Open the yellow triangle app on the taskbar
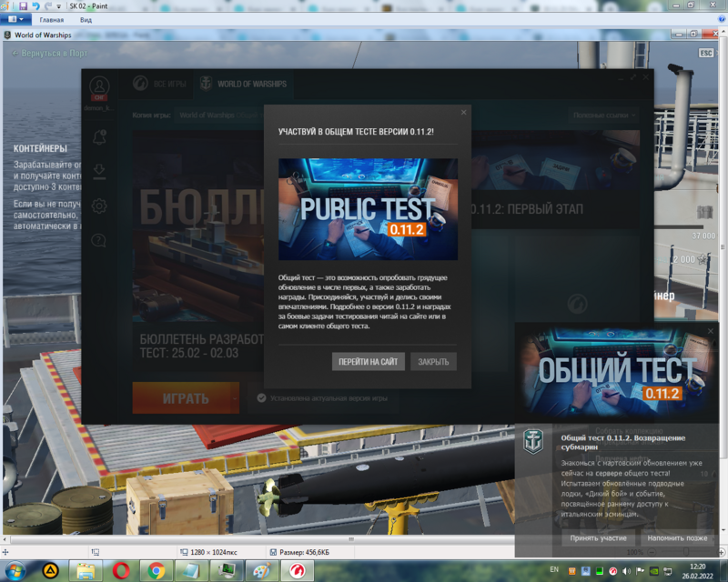728x582 pixels. click(50, 570)
